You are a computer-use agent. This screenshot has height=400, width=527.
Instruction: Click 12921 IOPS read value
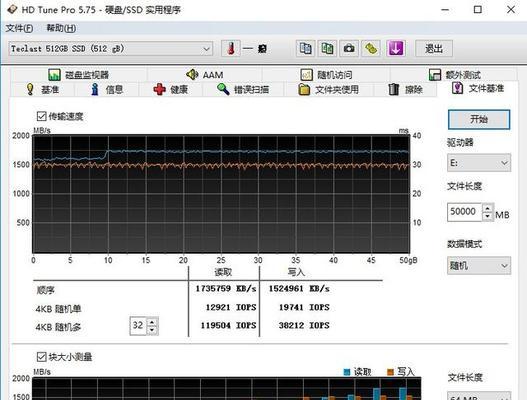pos(231,307)
